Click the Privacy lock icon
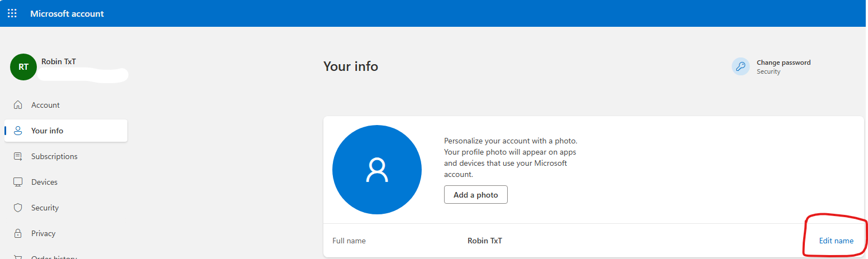Viewport: 868px width, 259px height. pyautogui.click(x=18, y=233)
